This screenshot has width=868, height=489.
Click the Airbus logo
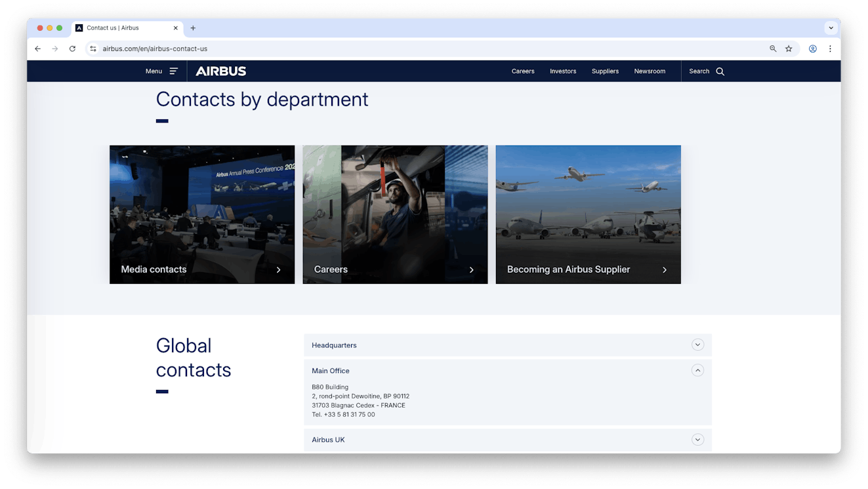click(x=221, y=71)
